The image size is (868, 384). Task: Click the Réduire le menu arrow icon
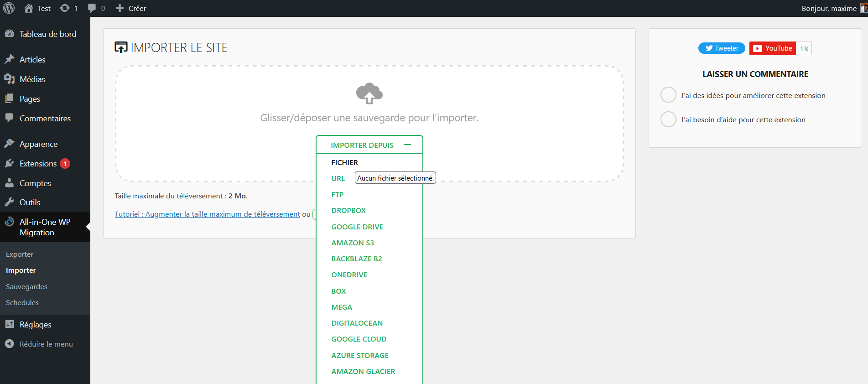tap(9, 344)
